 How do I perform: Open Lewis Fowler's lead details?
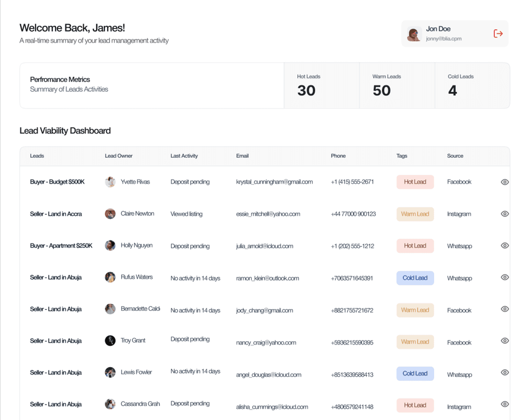click(505, 372)
